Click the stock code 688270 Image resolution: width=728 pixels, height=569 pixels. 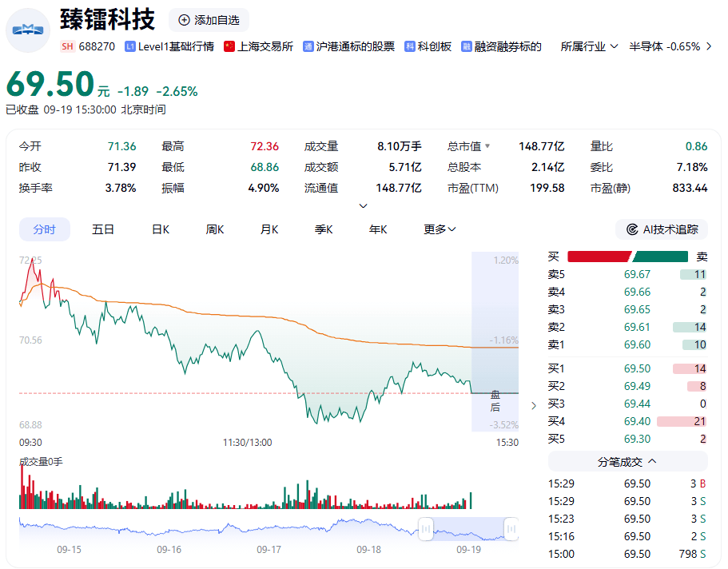point(97,46)
